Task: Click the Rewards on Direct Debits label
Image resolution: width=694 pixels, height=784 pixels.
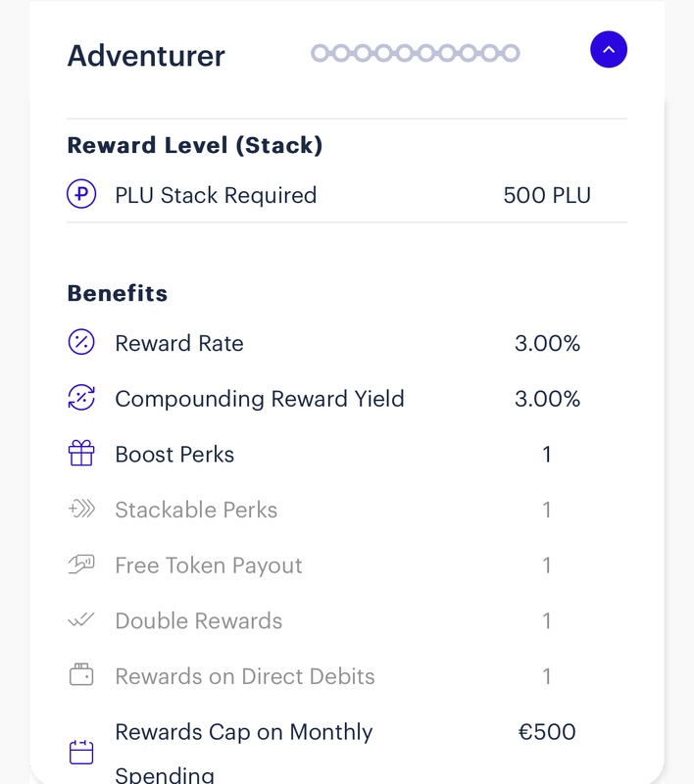Action: click(x=245, y=676)
